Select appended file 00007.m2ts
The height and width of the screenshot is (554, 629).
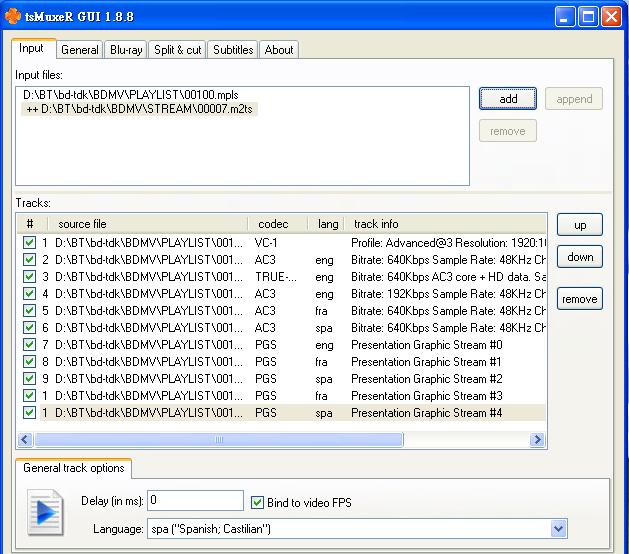point(139,109)
